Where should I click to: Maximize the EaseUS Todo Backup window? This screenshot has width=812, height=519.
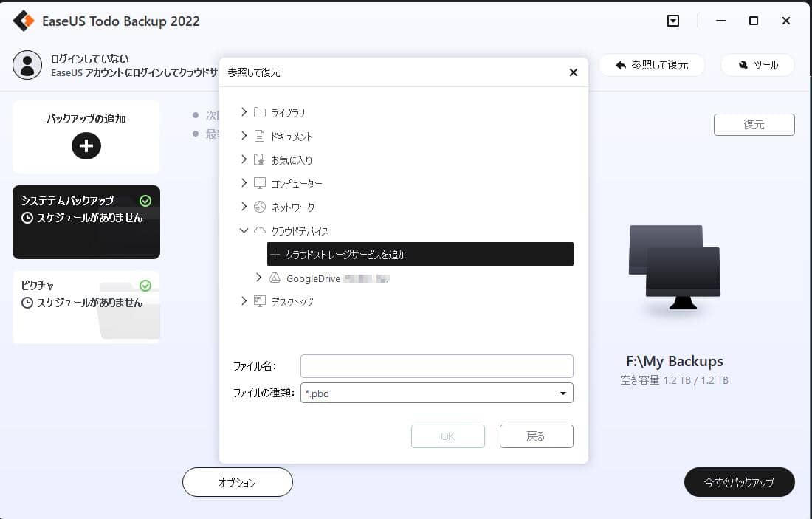click(754, 21)
